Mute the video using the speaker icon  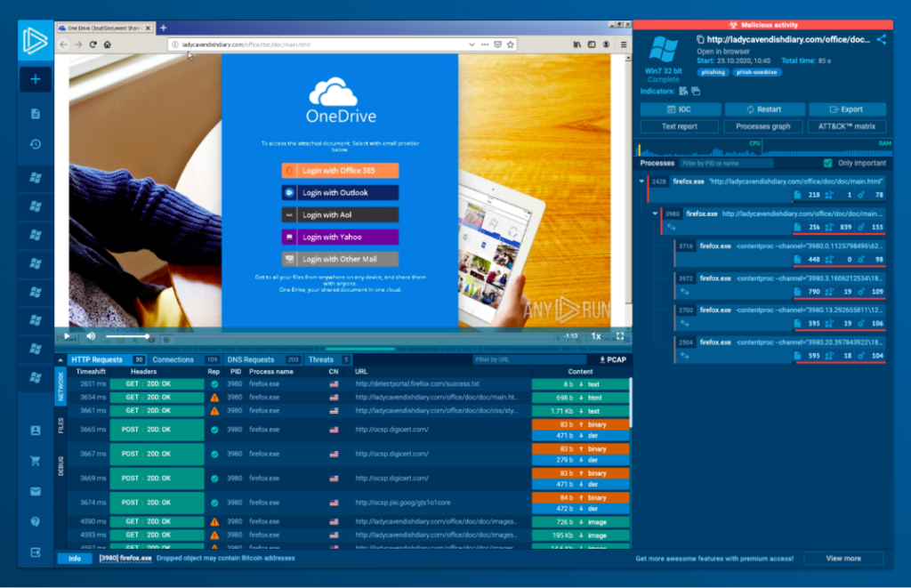tap(90, 336)
